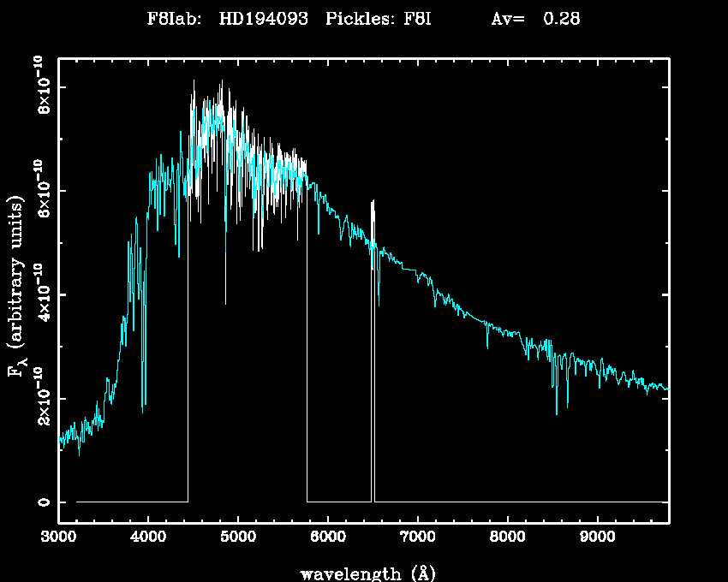
Task: Click the F8Iab spectral type label in title
Action: [174, 19]
